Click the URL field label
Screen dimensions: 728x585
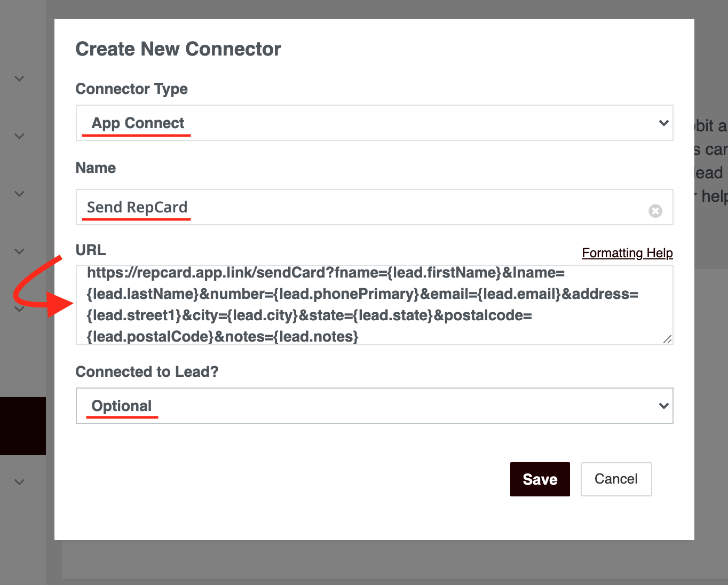point(91,250)
